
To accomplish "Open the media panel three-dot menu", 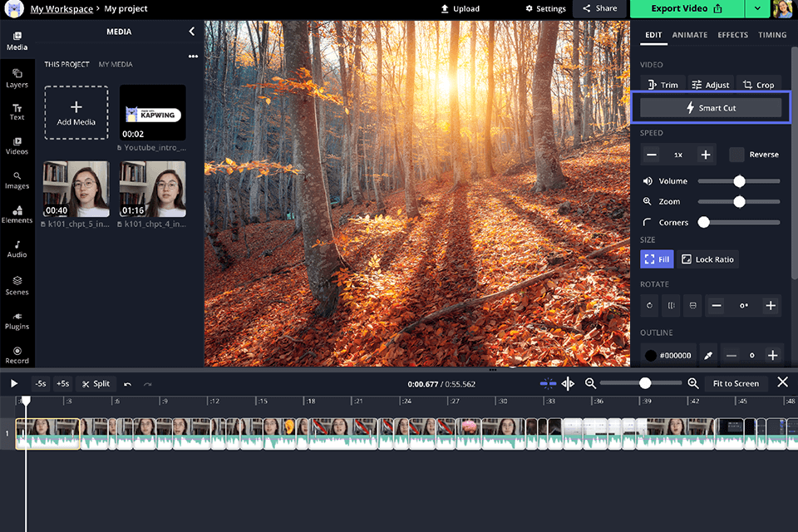I will click(193, 57).
